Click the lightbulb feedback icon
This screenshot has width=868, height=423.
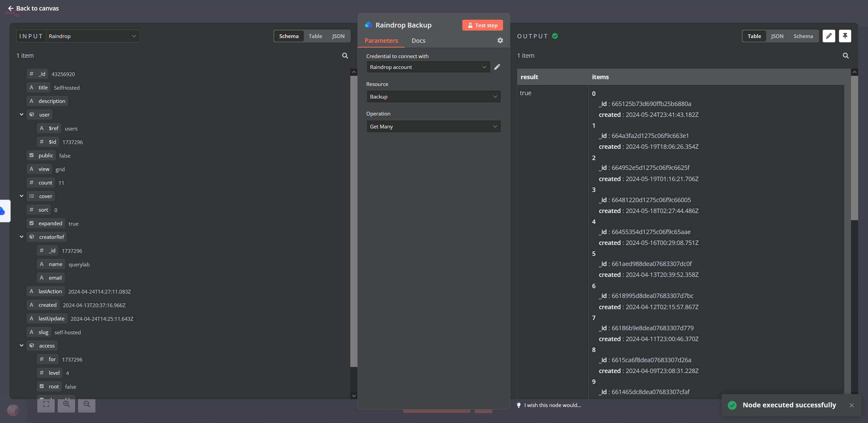[x=519, y=405]
